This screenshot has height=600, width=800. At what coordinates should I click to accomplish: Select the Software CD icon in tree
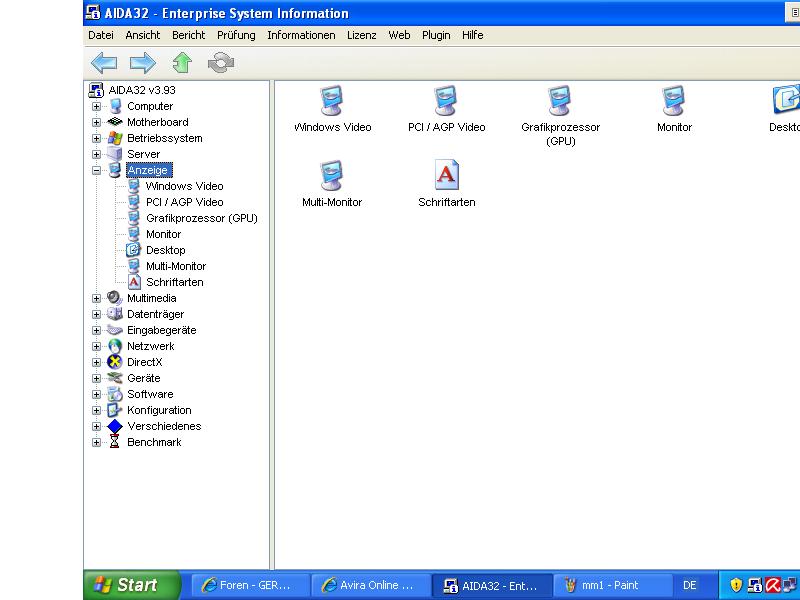pos(115,394)
